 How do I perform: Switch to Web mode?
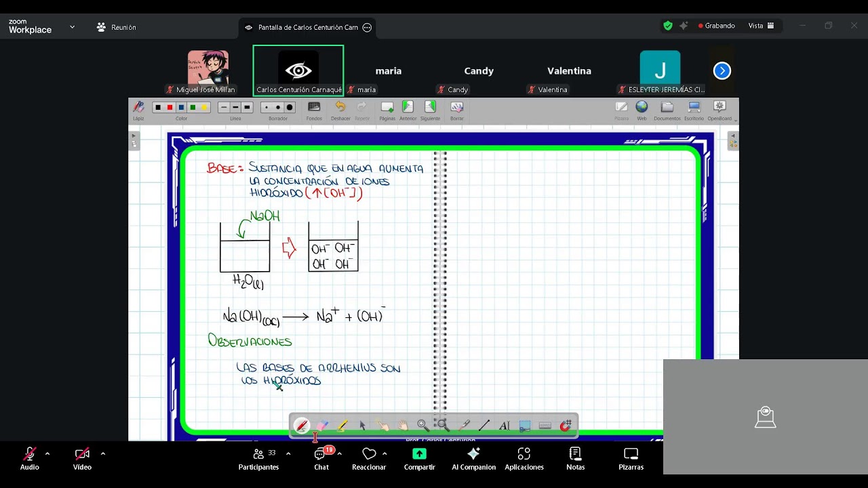642,110
